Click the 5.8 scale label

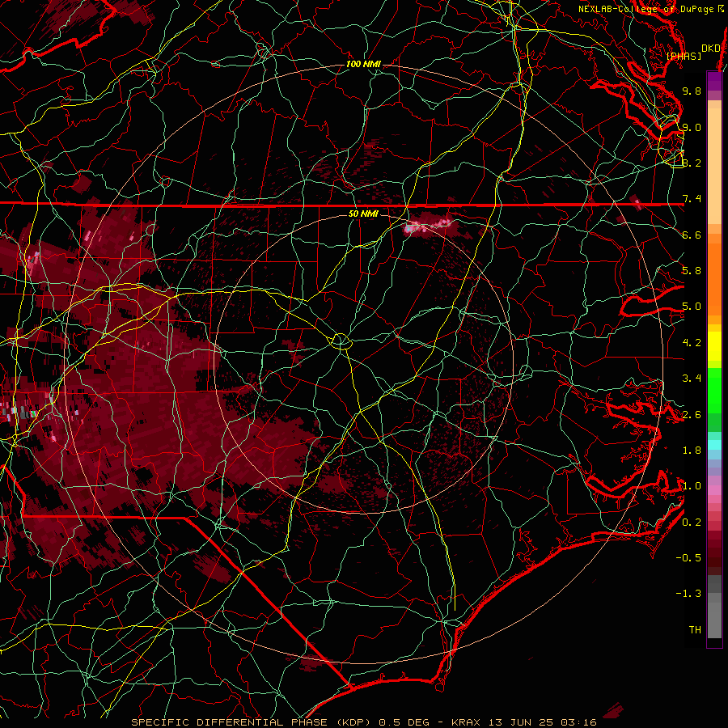pos(692,271)
